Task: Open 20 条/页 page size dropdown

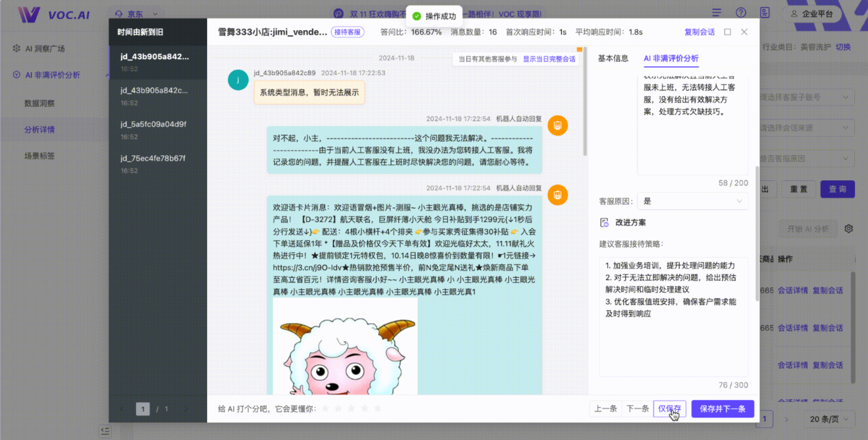Action: point(829,419)
